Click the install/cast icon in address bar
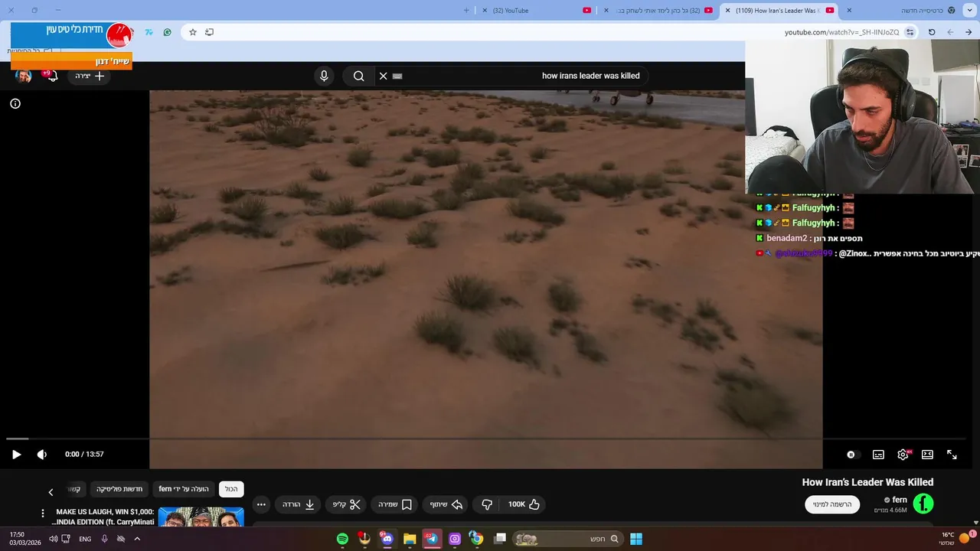This screenshot has height=551, width=980. [209, 32]
